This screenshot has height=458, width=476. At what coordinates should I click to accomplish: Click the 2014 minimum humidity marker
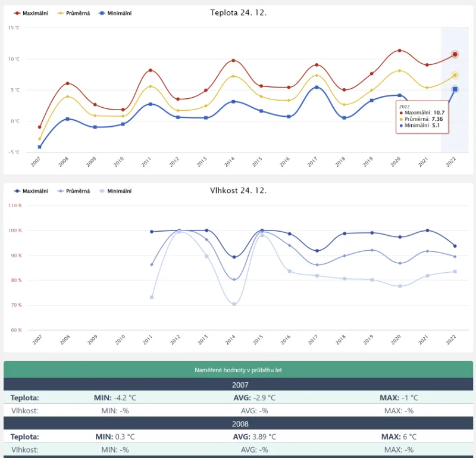[234, 304]
